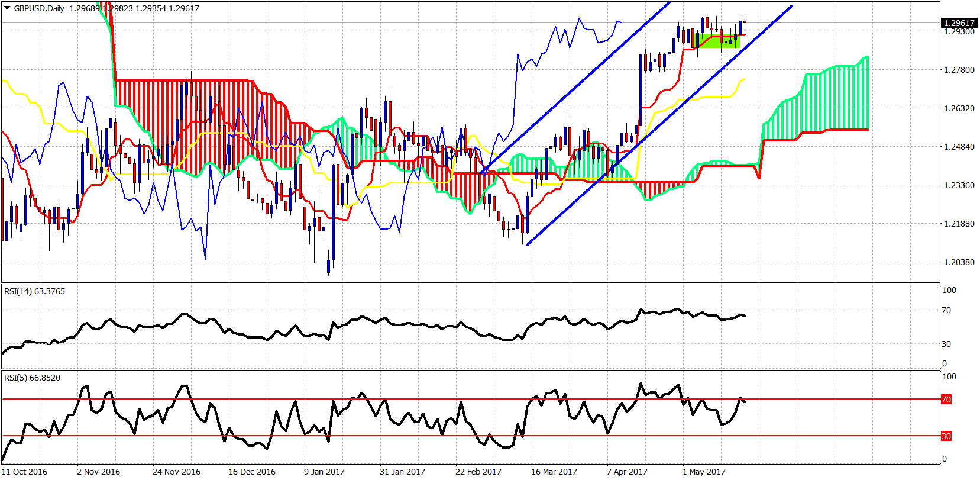Click the 1.26320 price axis label
The width and height of the screenshot is (980, 480).
coord(958,108)
